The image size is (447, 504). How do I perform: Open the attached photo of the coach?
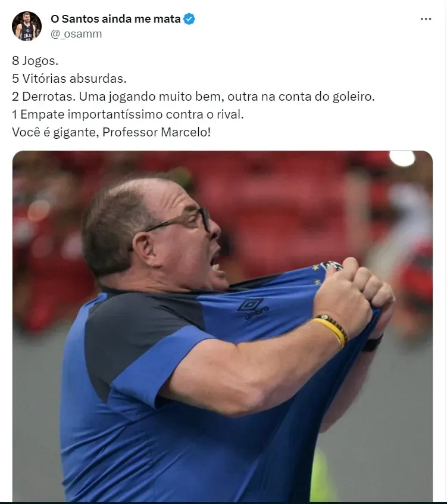[223, 326]
